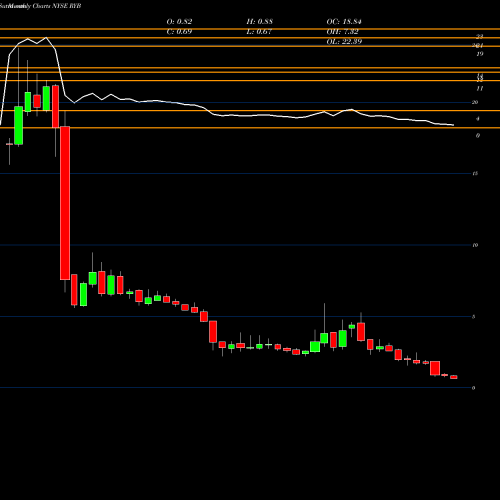Click the 'O: 0.82' open value
Viewport: 500px width, 500px height.
coord(179,22)
